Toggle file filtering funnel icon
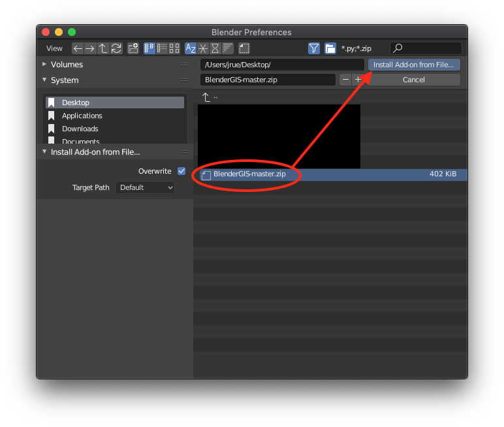504x427 pixels. click(314, 48)
